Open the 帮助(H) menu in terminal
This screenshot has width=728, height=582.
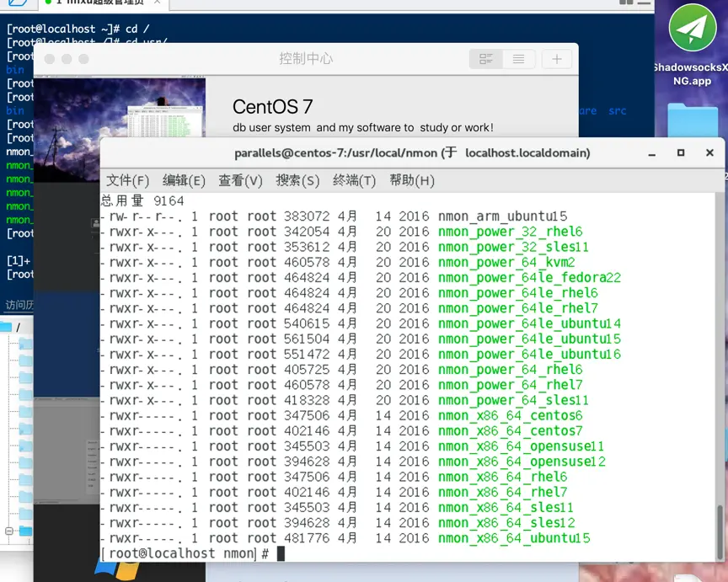(x=412, y=180)
